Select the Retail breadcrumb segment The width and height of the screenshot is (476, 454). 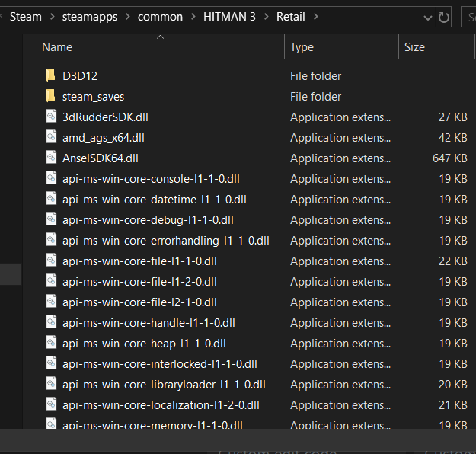pos(290,17)
